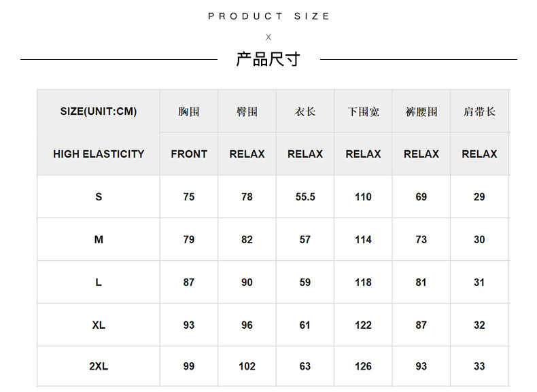Select the S size row label
The image size is (537, 392).
pos(99,197)
